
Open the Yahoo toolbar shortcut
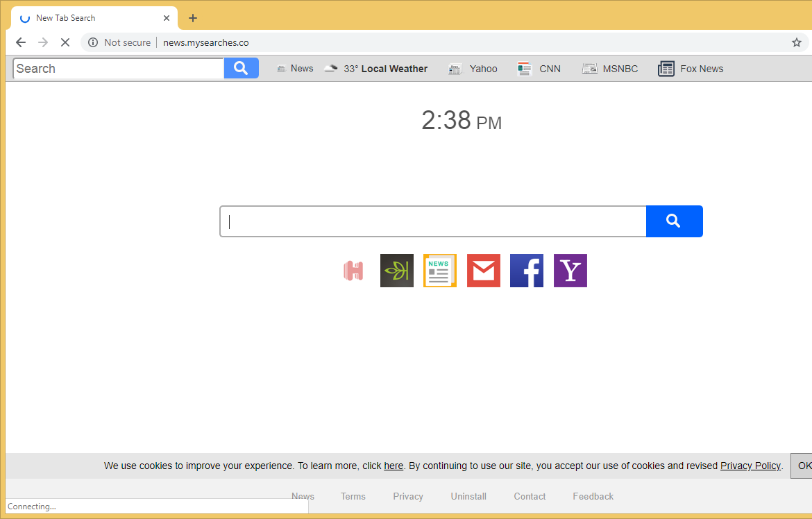473,69
